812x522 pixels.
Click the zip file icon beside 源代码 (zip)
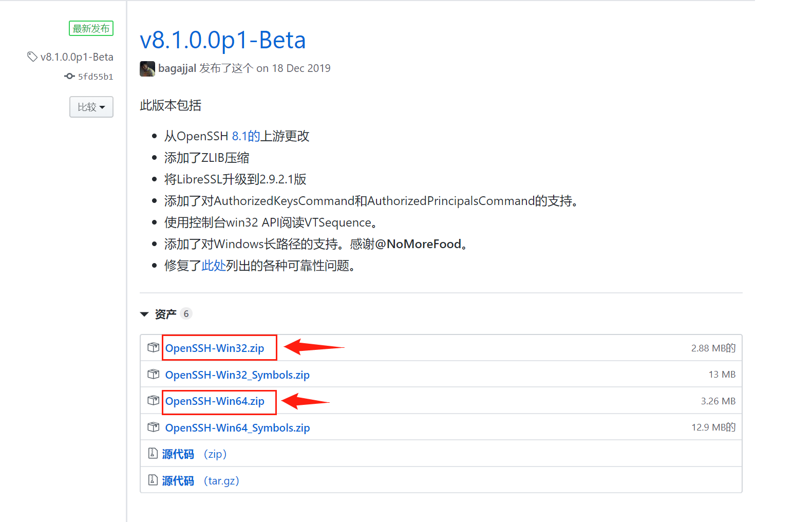pyautogui.click(x=153, y=453)
